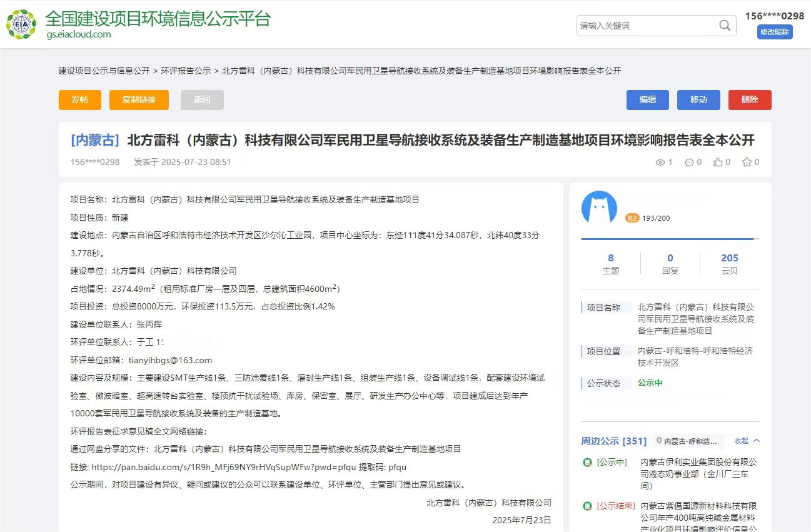This screenshot has height=532, width=811.
Task: Click the 发帖 button
Action: pyautogui.click(x=79, y=100)
